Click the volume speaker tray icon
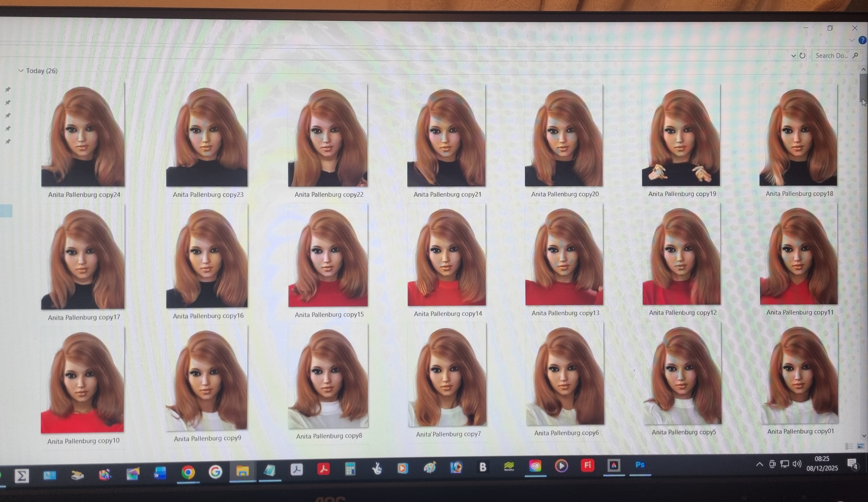Image resolution: width=868 pixels, height=502 pixels. (x=797, y=464)
